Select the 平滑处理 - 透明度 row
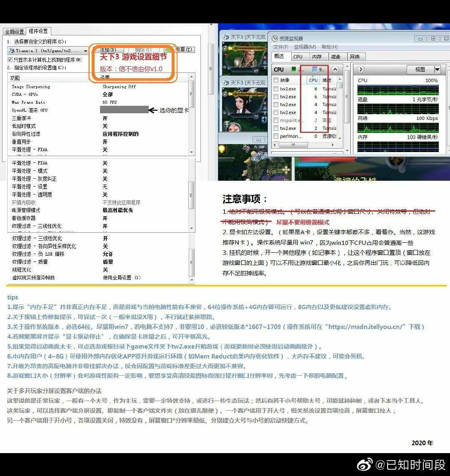 (x=99, y=194)
